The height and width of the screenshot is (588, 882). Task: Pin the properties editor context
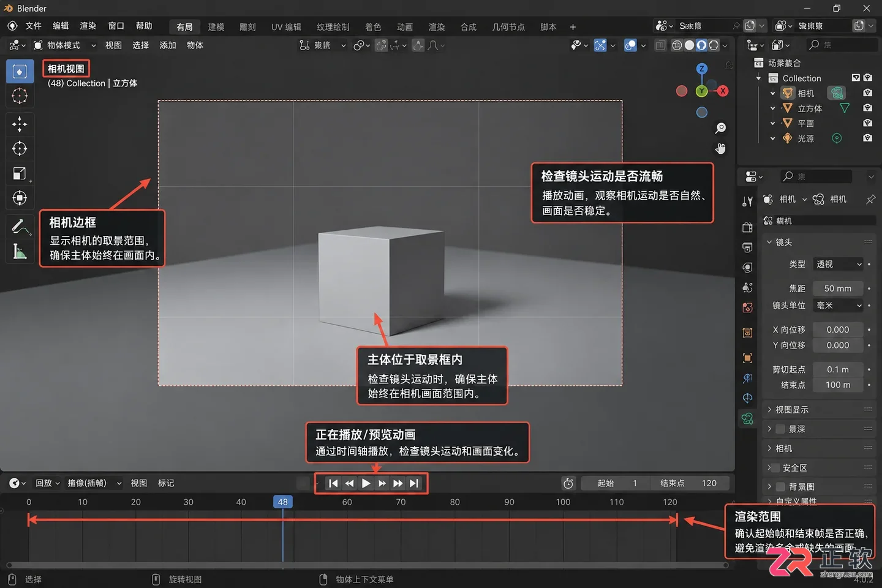click(870, 199)
